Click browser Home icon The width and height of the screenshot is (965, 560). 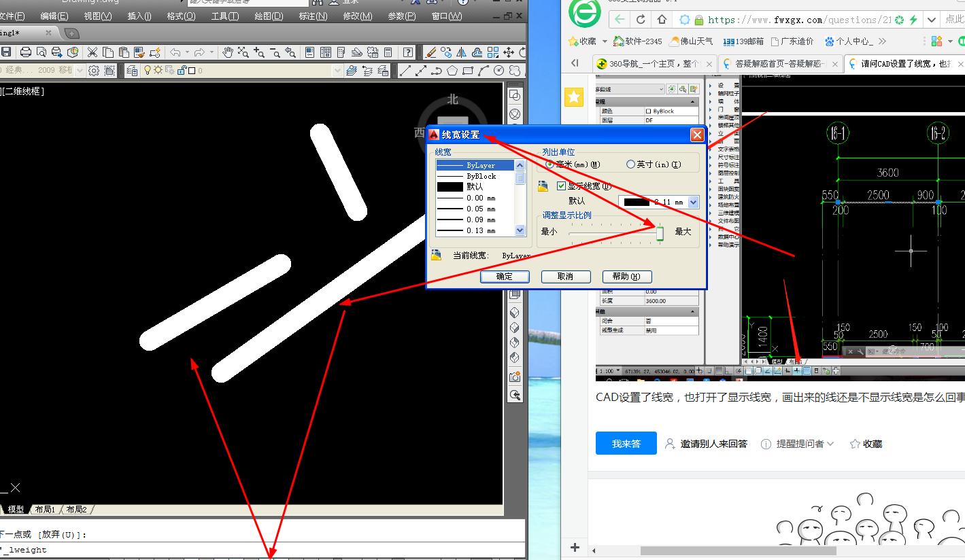point(663,20)
